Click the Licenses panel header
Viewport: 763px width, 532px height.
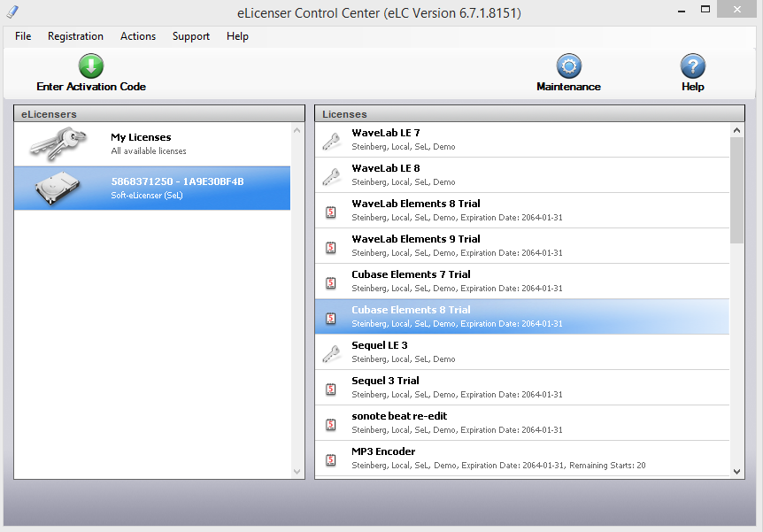(529, 114)
